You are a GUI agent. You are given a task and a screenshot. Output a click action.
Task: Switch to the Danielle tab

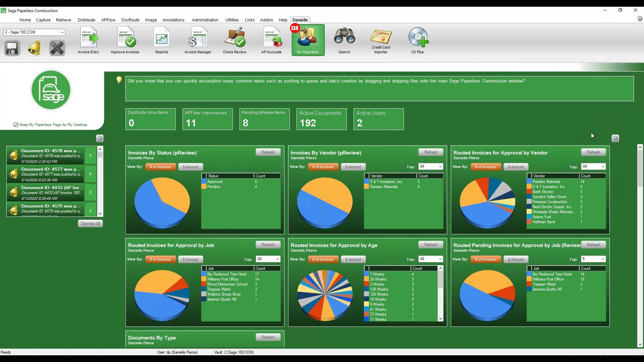(x=300, y=20)
